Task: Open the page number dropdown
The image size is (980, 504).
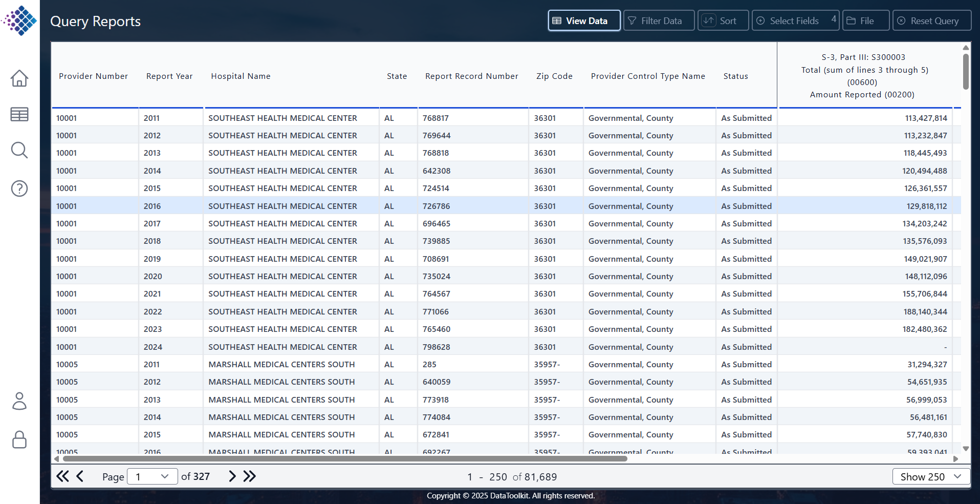Action: 152,476
